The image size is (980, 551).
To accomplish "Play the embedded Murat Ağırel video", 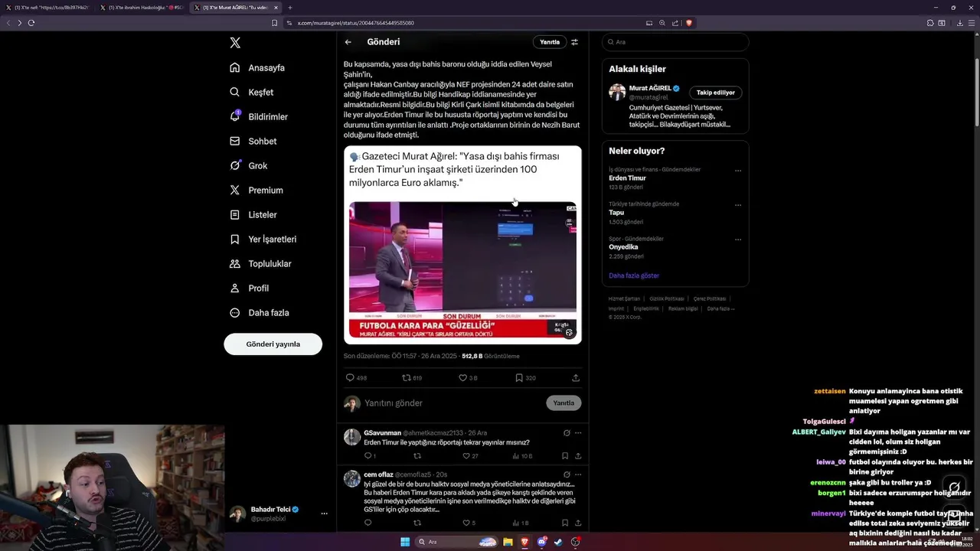I will pyautogui.click(x=462, y=270).
